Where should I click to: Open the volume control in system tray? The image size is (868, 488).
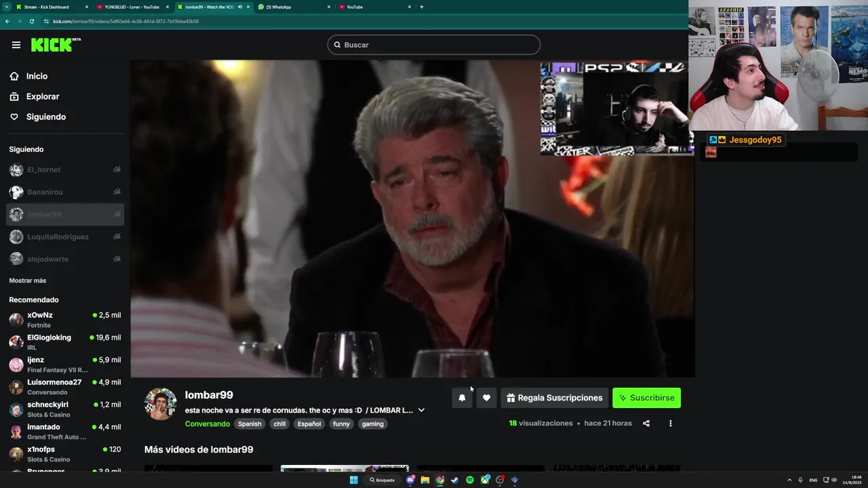click(x=834, y=480)
